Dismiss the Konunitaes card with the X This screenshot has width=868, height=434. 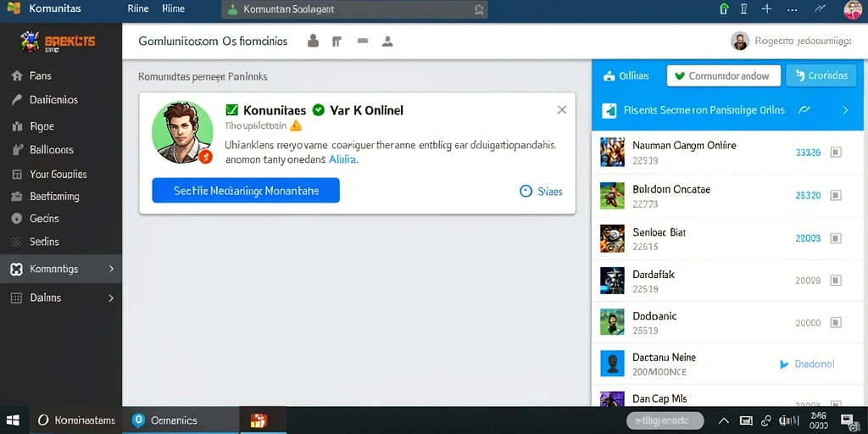click(561, 109)
